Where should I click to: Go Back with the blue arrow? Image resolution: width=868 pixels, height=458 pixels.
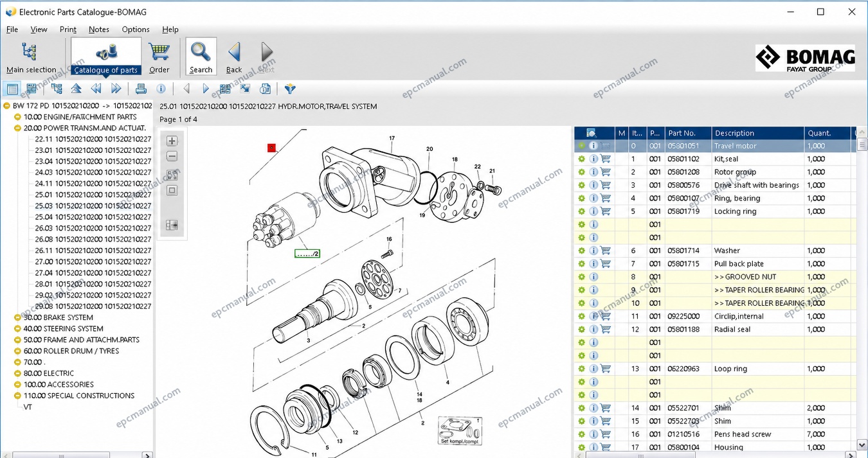point(234,57)
